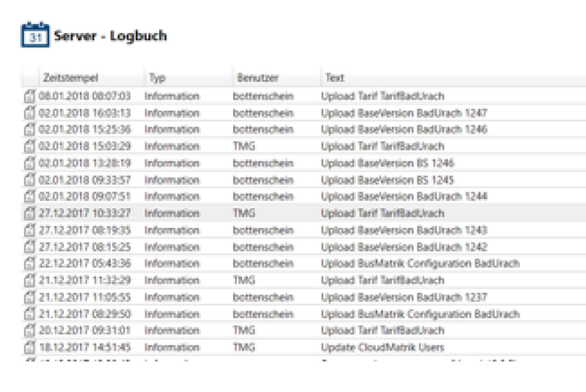Click the Server - Logbuch calendar icon
Viewport: 586px width, 392px height.
35,35
